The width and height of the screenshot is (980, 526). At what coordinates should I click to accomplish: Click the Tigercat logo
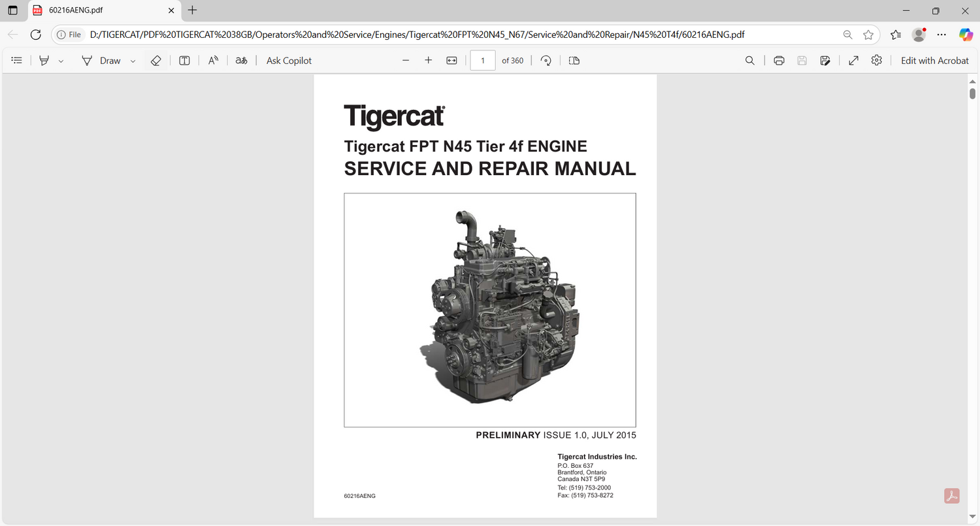click(x=395, y=118)
